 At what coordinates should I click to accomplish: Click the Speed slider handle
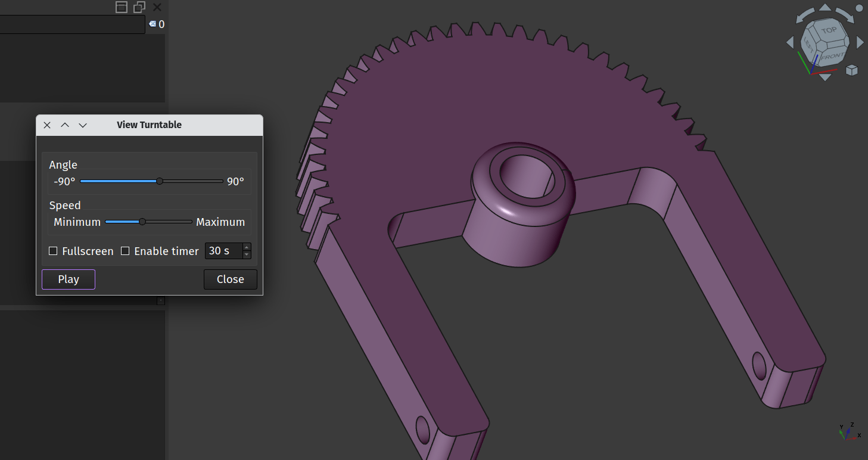[x=142, y=222]
